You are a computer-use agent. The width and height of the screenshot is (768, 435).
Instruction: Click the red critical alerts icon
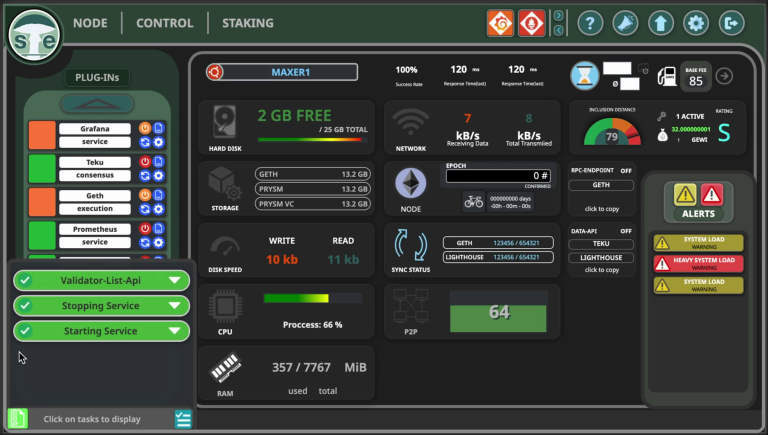tap(712, 194)
